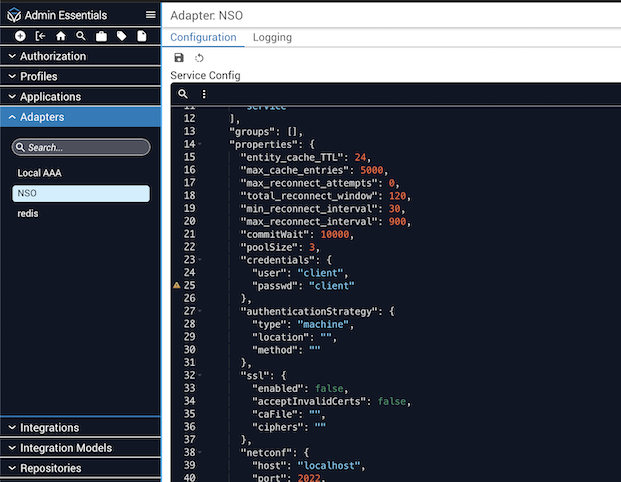Click the exit arrow icon in sidebar toolbar
The height and width of the screenshot is (482, 621).
40,36
